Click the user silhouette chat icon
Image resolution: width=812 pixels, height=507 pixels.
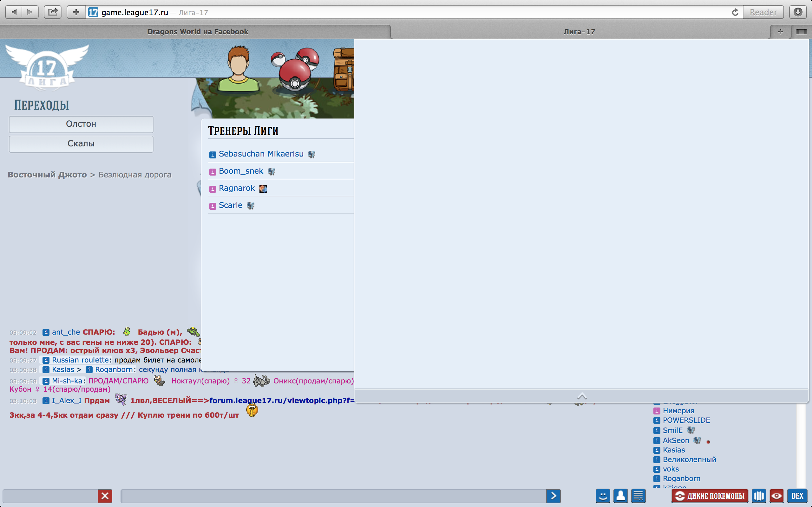pos(620,496)
